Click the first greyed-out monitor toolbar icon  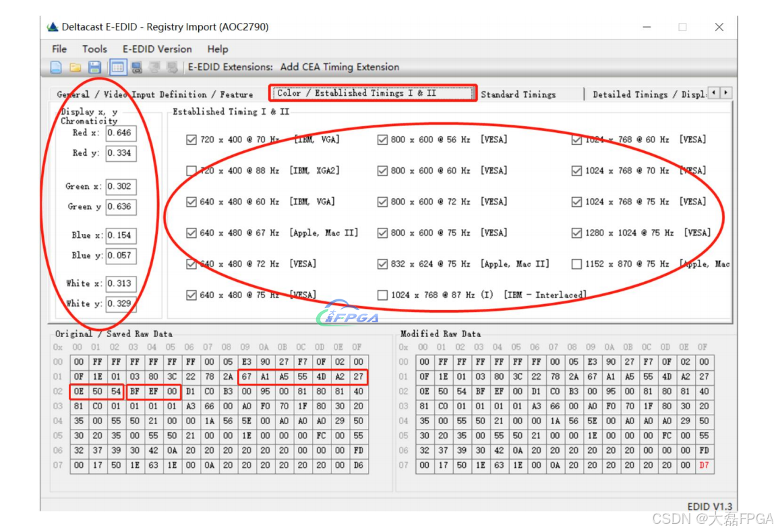[x=155, y=67]
